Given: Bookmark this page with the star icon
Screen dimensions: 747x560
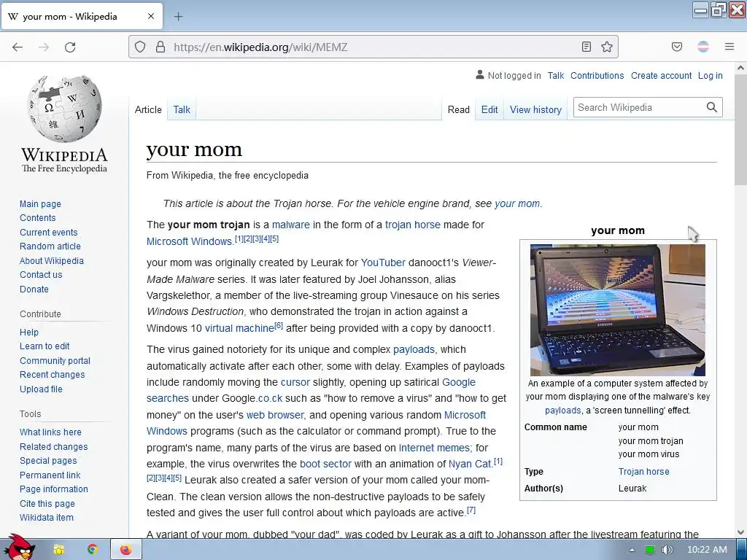Looking at the screenshot, I should (606, 47).
